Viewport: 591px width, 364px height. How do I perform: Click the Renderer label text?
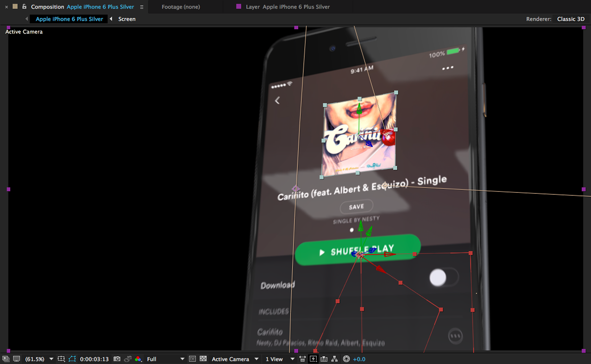[x=539, y=19]
